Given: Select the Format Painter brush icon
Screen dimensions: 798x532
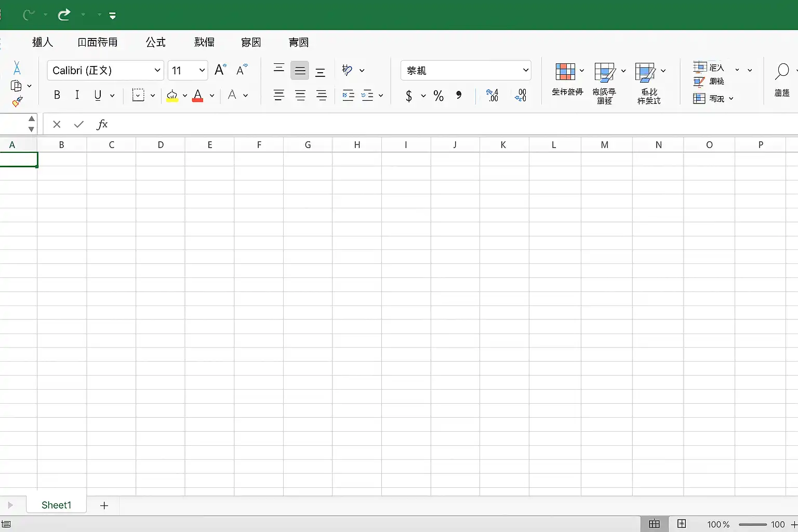Looking at the screenshot, I should click(x=17, y=102).
